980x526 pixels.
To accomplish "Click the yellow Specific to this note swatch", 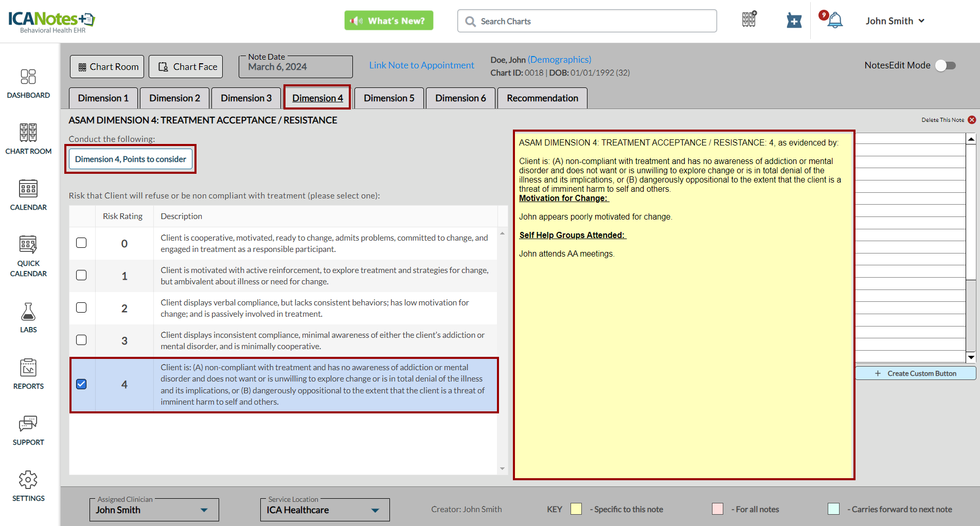I will 576,509.
